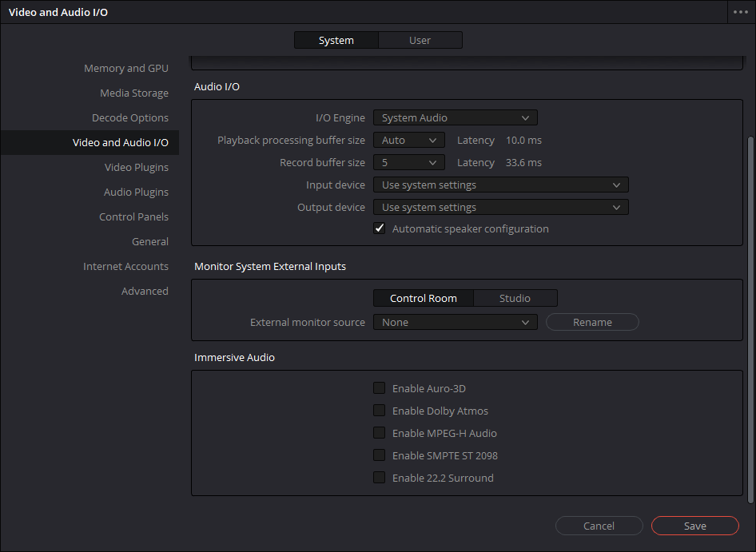Open Decode Options settings
Image resolution: width=756 pixels, height=552 pixels.
coord(130,117)
